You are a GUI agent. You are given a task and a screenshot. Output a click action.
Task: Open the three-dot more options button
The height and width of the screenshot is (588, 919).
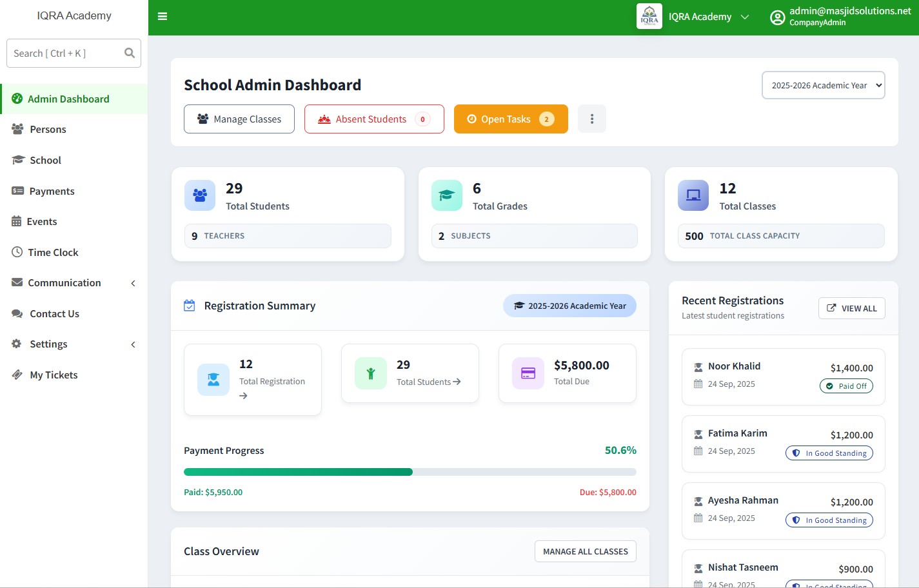[x=592, y=119]
